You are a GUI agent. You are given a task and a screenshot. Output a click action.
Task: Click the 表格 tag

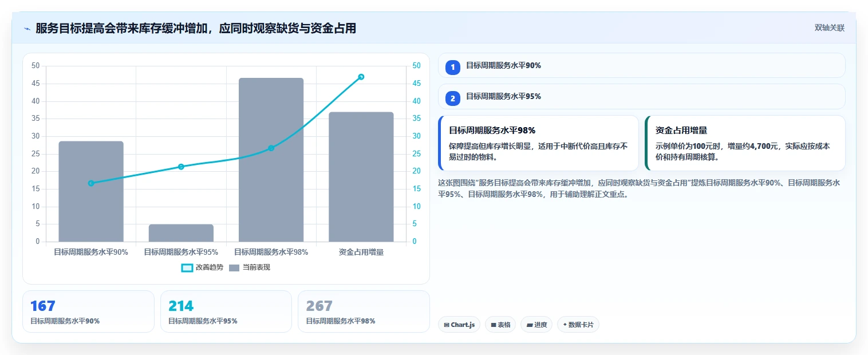click(x=500, y=325)
